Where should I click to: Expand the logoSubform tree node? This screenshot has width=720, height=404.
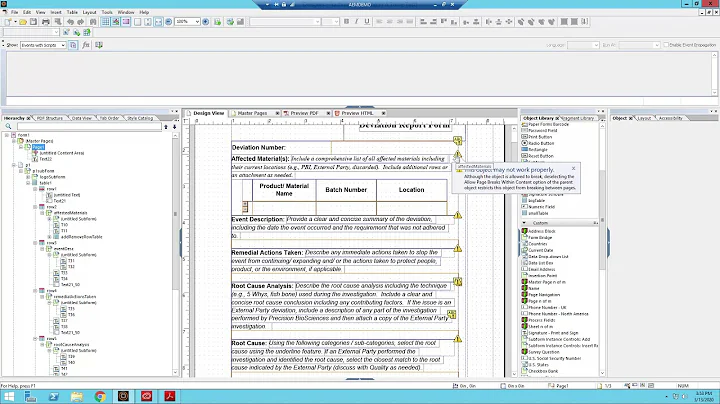point(28,177)
